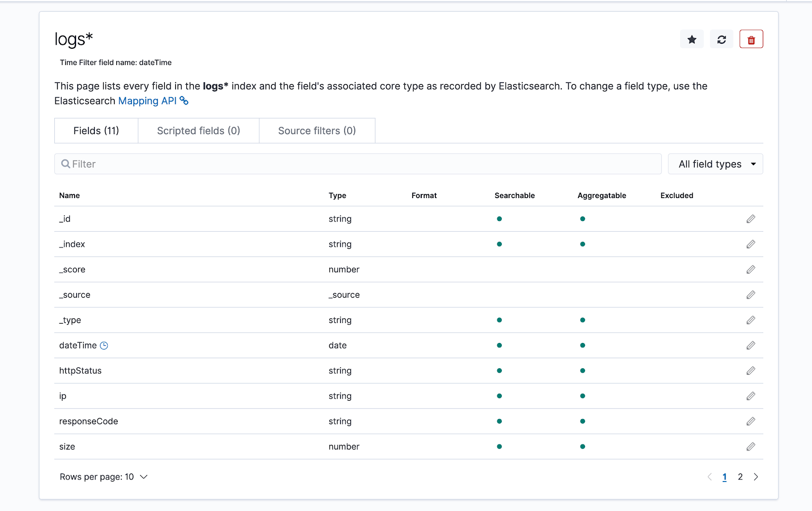Image resolution: width=812 pixels, height=511 pixels.
Task: Click the date type of dateTime
Action: point(337,345)
